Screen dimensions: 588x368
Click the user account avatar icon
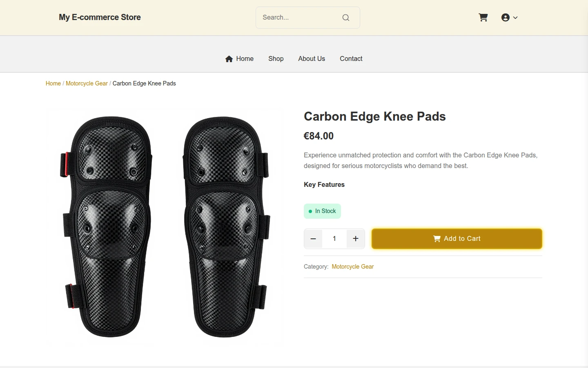pos(506,18)
